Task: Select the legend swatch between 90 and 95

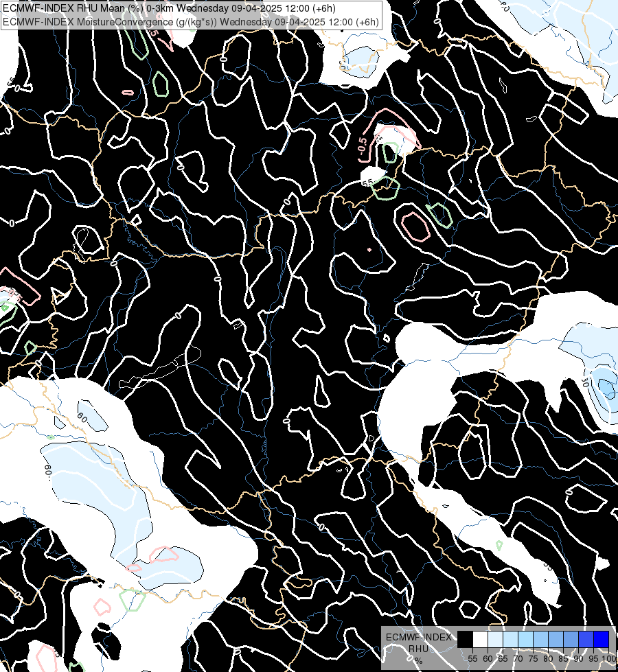Action: click(586, 640)
